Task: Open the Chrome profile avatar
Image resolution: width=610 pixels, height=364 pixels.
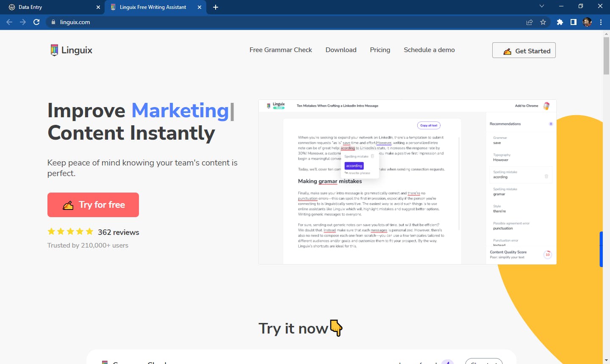Action: (x=587, y=22)
